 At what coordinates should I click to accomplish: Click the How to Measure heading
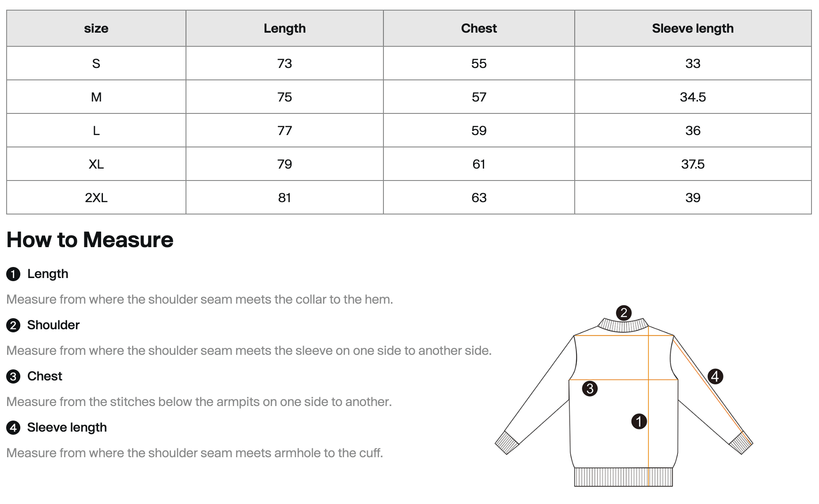[x=90, y=240]
